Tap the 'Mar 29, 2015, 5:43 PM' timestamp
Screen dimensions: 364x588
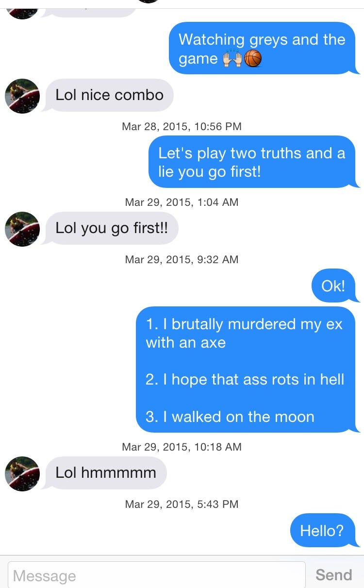pyautogui.click(x=182, y=504)
